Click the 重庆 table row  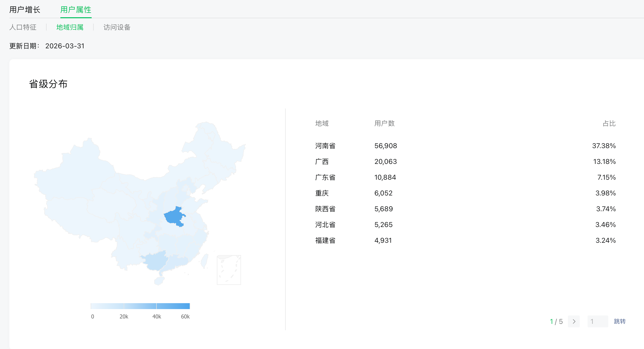click(322, 193)
